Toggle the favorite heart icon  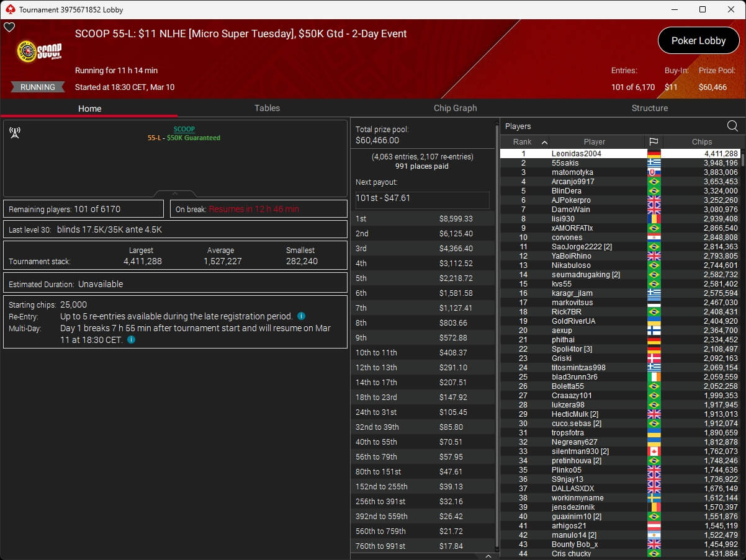(9, 28)
